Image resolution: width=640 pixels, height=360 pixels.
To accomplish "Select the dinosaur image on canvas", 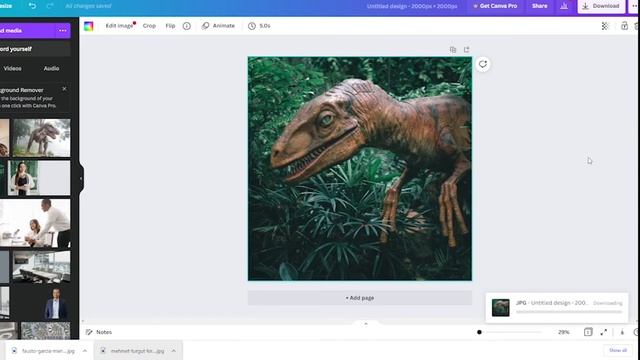I will click(360, 169).
